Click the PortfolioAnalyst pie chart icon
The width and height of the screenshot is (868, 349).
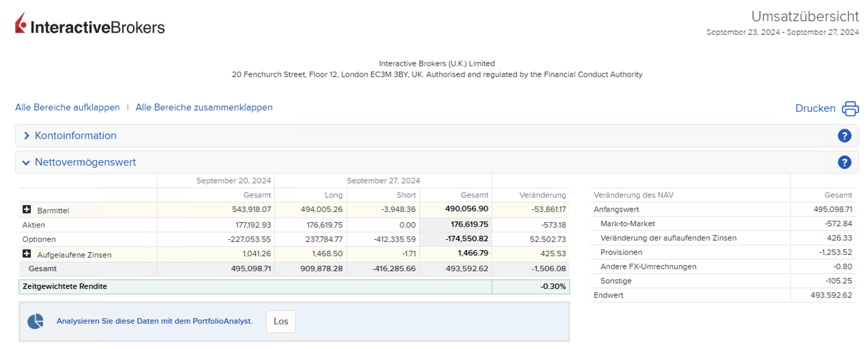35,321
